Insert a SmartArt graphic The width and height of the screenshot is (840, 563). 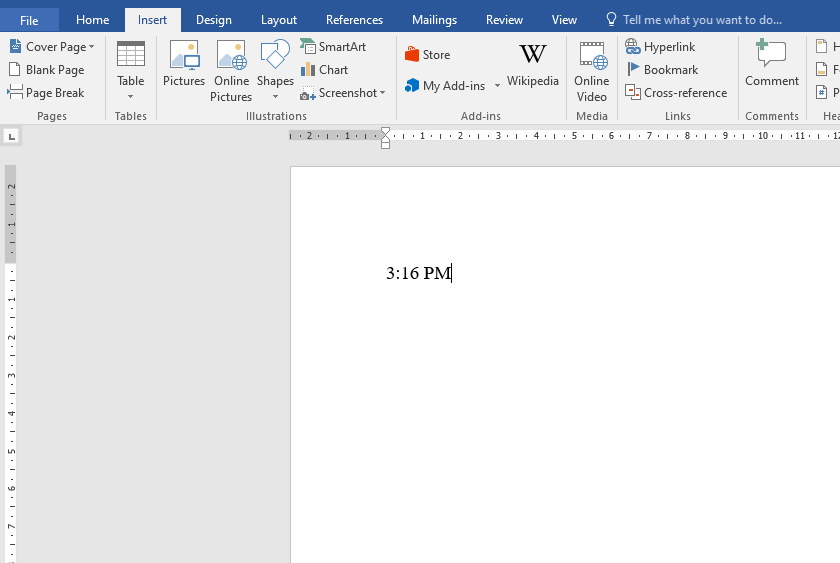click(x=334, y=47)
